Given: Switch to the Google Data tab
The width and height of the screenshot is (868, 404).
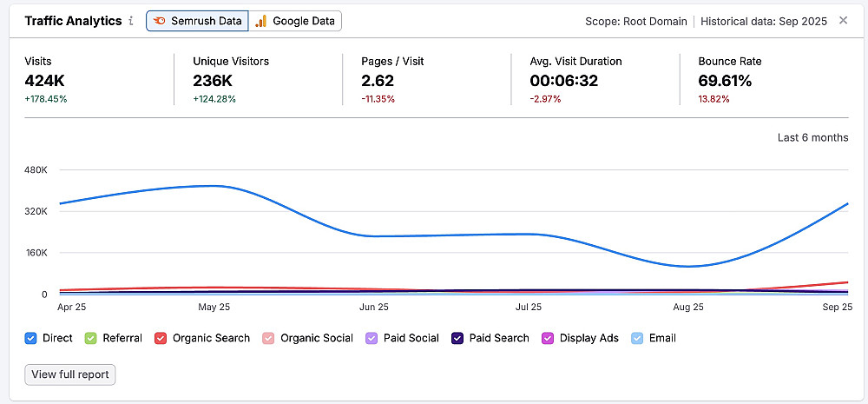Looking at the screenshot, I should tap(296, 21).
